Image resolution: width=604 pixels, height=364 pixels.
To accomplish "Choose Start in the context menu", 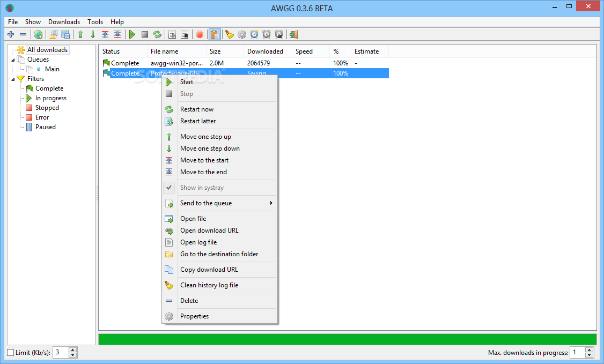I will pos(219,82).
